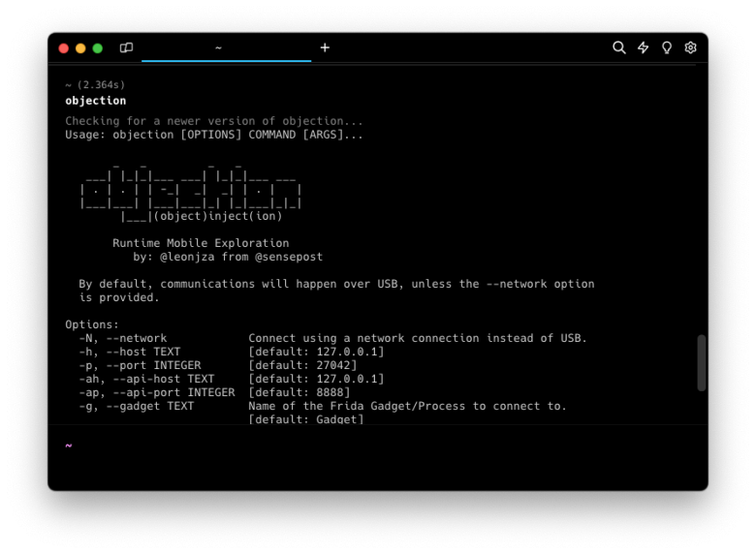The height and width of the screenshot is (554, 756).
Task: Open the lightbulb tips icon
Action: click(667, 47)
